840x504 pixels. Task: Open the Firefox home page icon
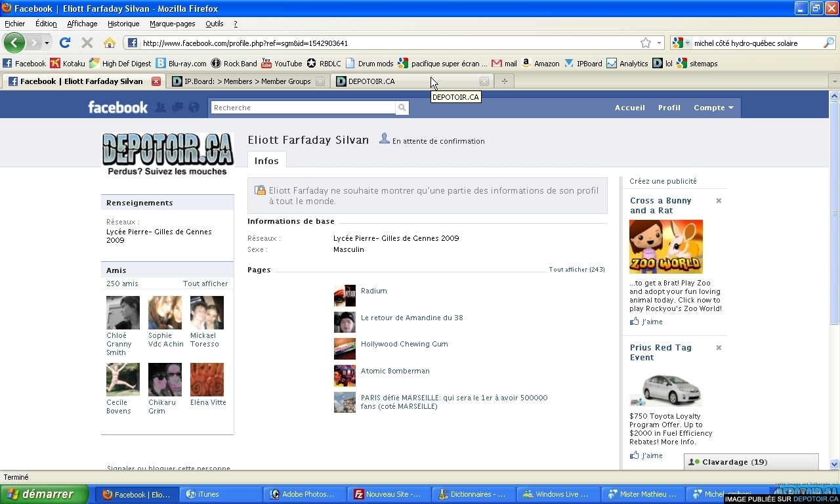(110, 43)
